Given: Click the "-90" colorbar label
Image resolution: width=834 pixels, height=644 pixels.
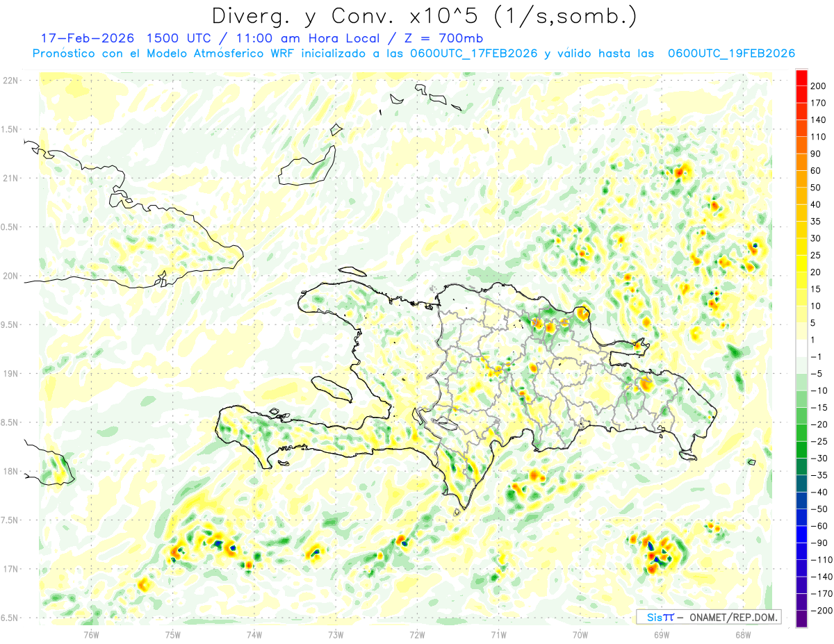Looking at the screenshot, I should point(819,543).
